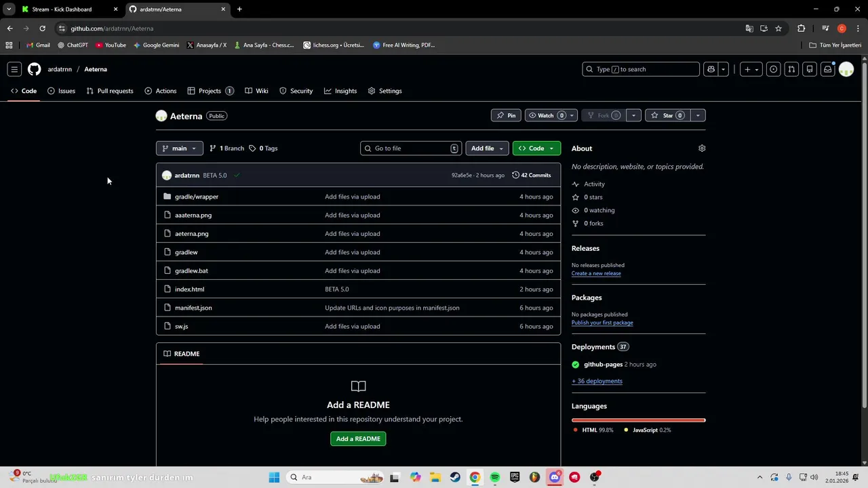Focus the Go to file search field
Image resolution: width=868 pixels, height=488 pixels.
click(x=411, y=148)
